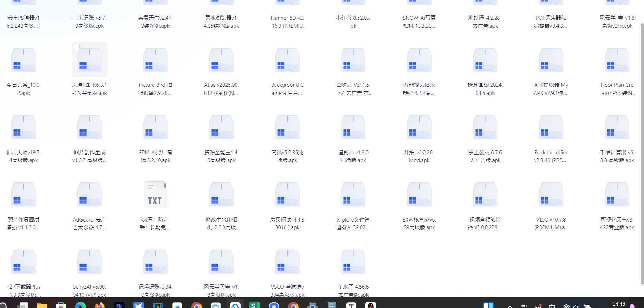The width and height of the screenshot is (644, 308).
Task: Select the 简讯v5.0.35纯净版.apk icon
Action: coord(287,127)
